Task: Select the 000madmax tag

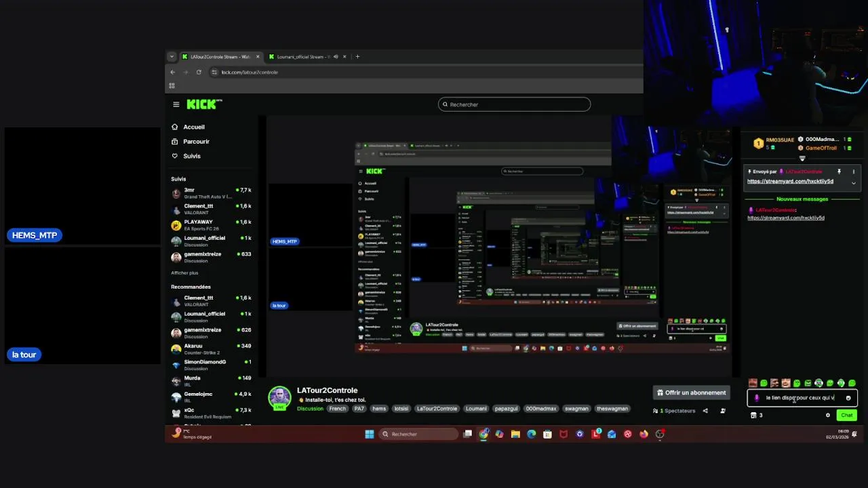Action: coord(541,409)
